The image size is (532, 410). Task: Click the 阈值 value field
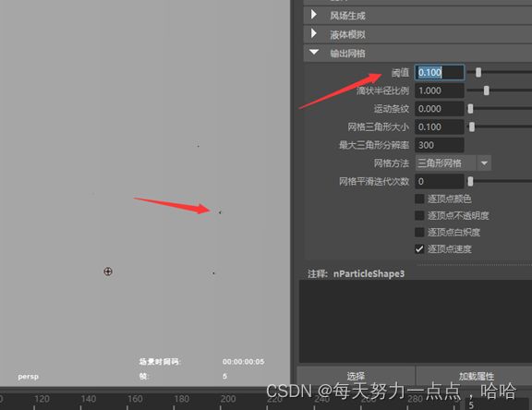pos(440,72)
